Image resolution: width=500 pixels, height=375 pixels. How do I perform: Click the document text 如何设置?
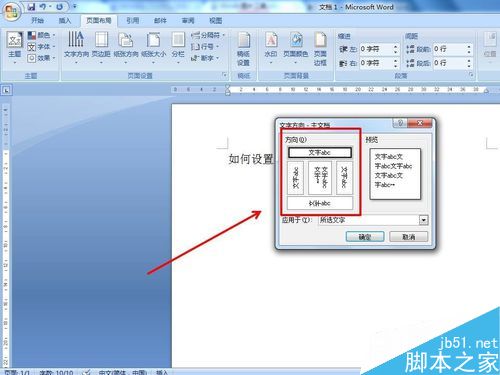point(251,159)
